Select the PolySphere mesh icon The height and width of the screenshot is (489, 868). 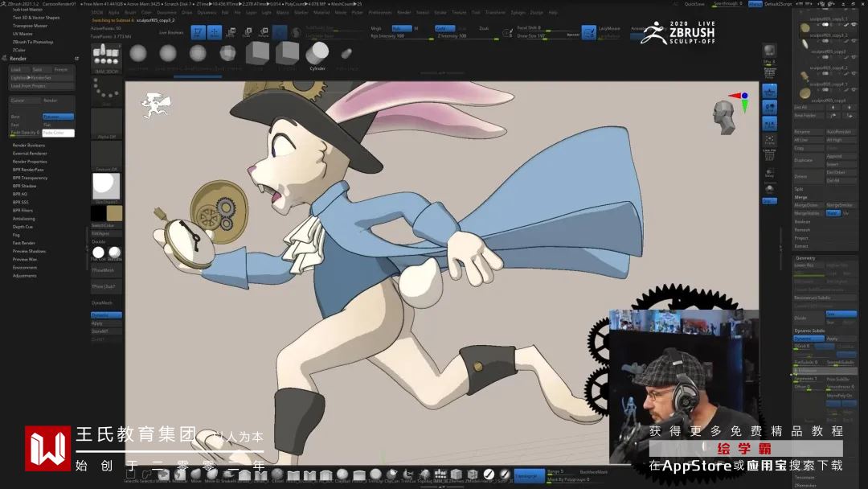coord(227,54)
